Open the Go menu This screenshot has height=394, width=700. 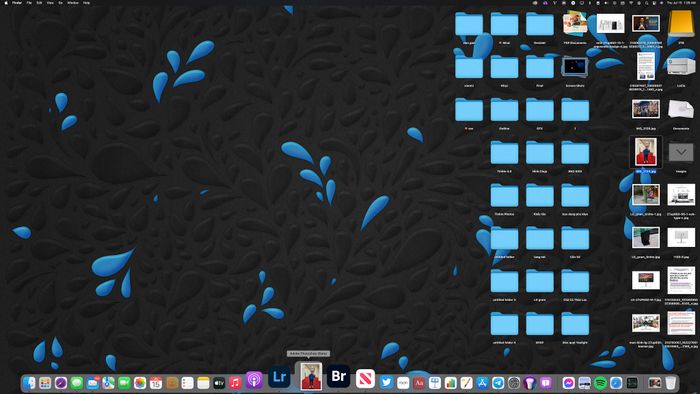click(60, 3)
